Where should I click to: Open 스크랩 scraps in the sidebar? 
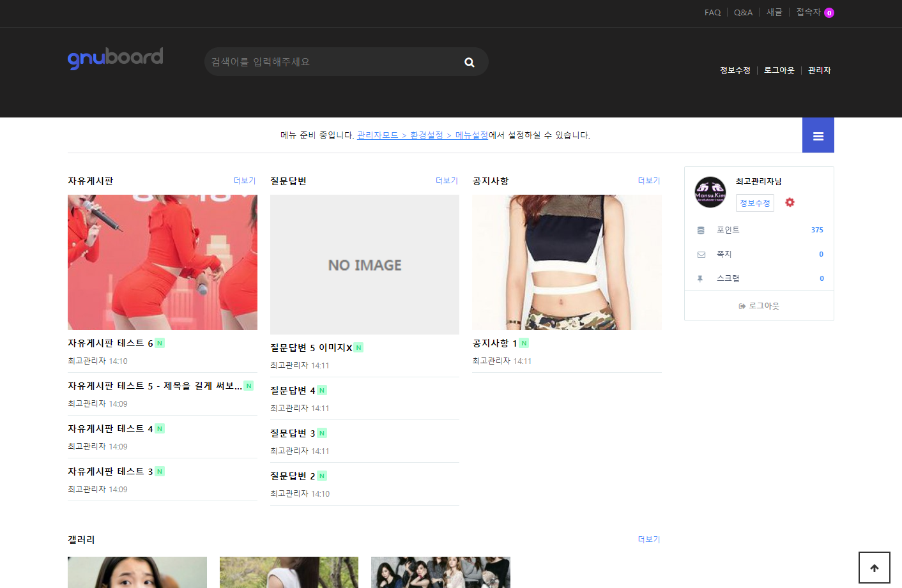(728, 278)
